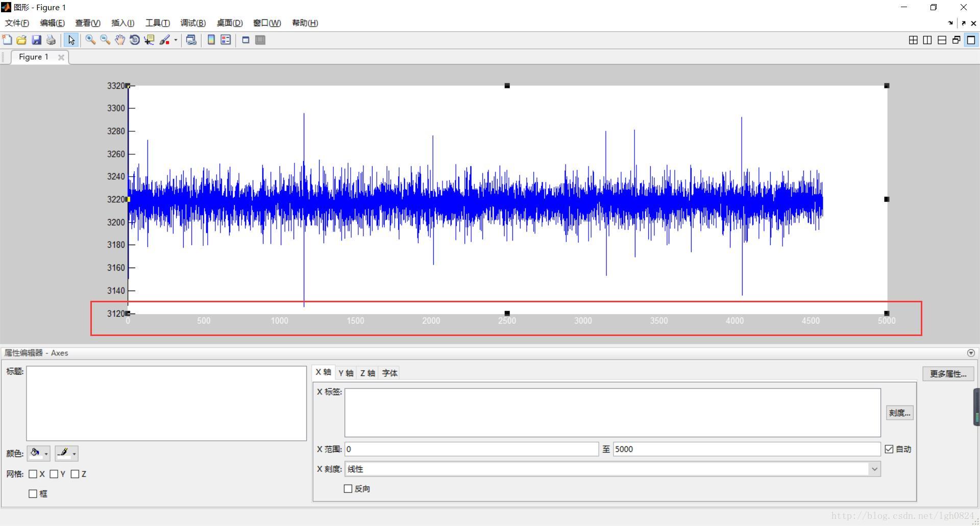Image resolution: width=980 pixels, height=526 pixels.
Task: Insert a colorbar from the toolbar
Action: point(211,40)
